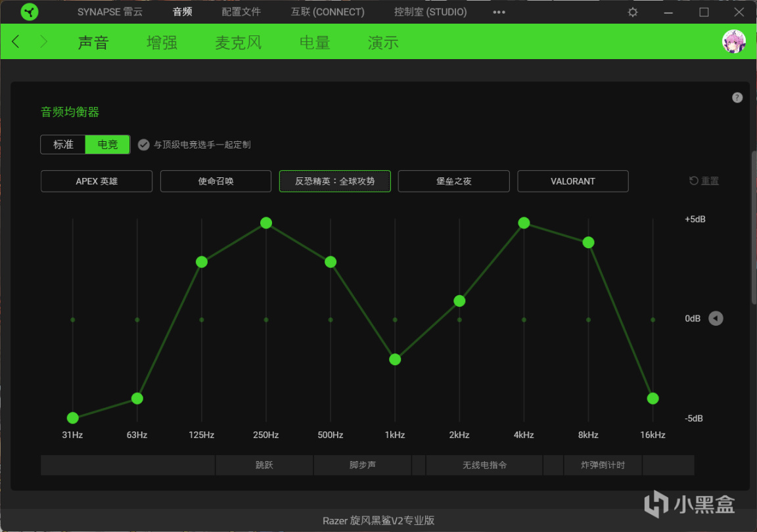
Task: Click the 跳跃 frequency range label
Action: pyautogui.click(x=264, y=465)
